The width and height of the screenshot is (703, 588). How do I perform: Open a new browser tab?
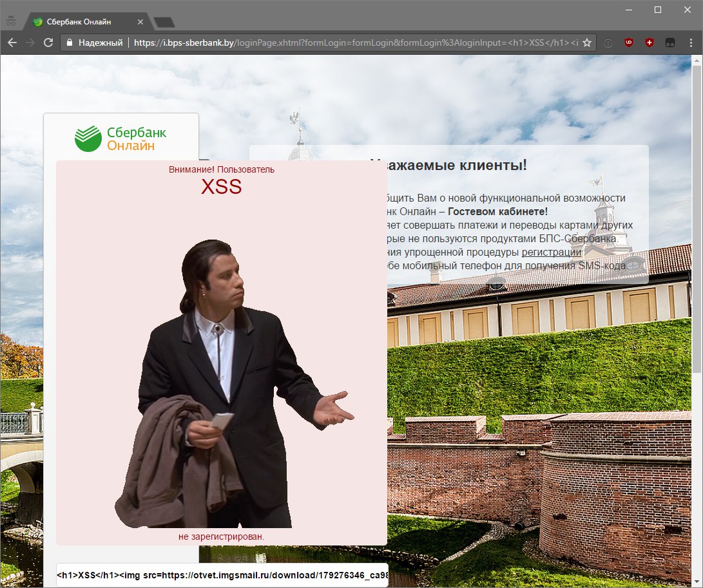point(164,22)
